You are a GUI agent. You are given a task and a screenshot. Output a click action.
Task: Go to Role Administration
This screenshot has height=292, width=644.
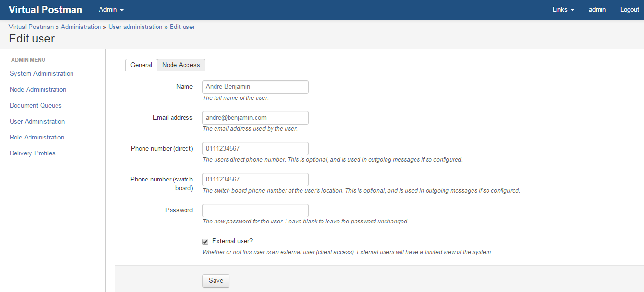37,137
